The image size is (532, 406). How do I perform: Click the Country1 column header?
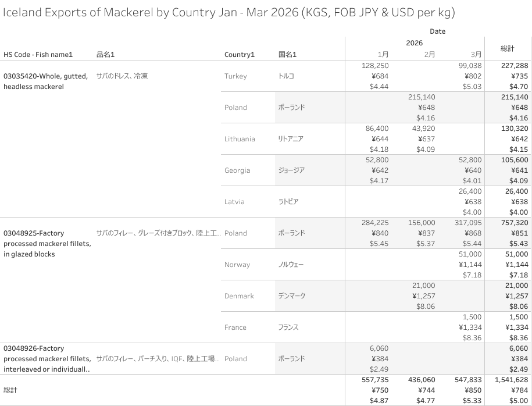239,55
